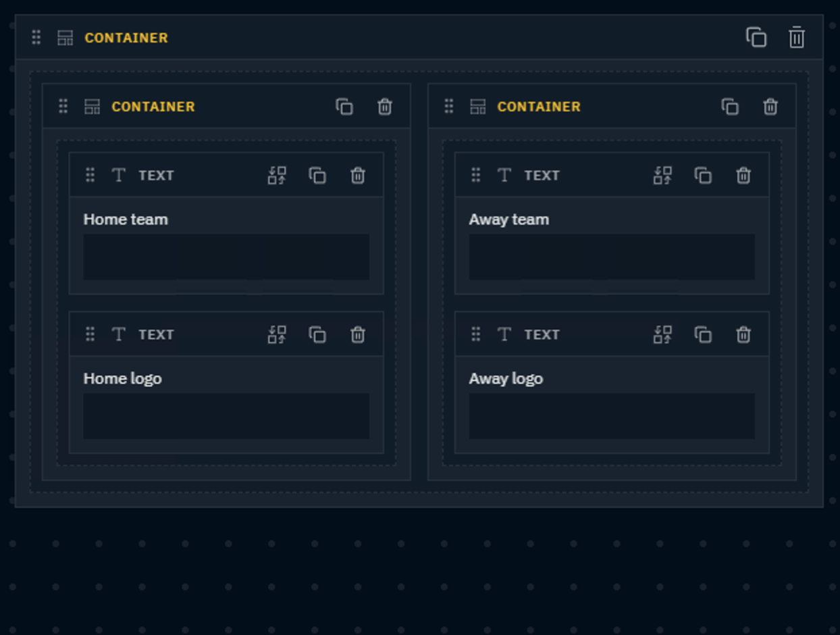The height and width of the screenshot is (635, 840).
Task: Click drag handle of Away logo block
Action: click(x=476, y=334)
